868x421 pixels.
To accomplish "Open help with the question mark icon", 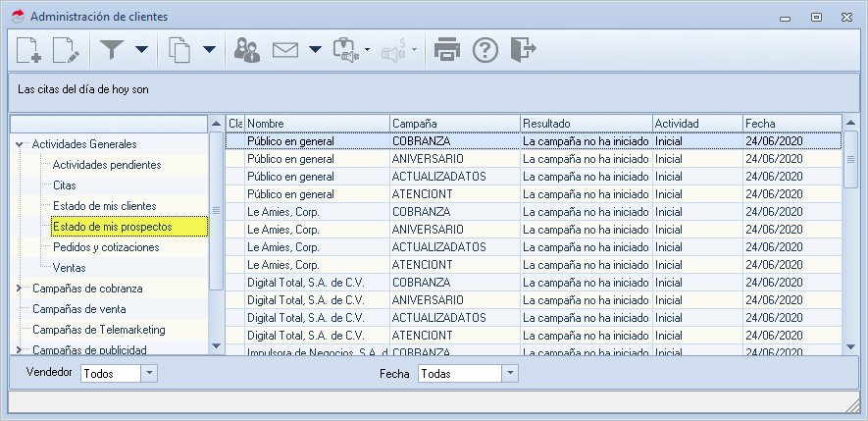I will point(485,49).
